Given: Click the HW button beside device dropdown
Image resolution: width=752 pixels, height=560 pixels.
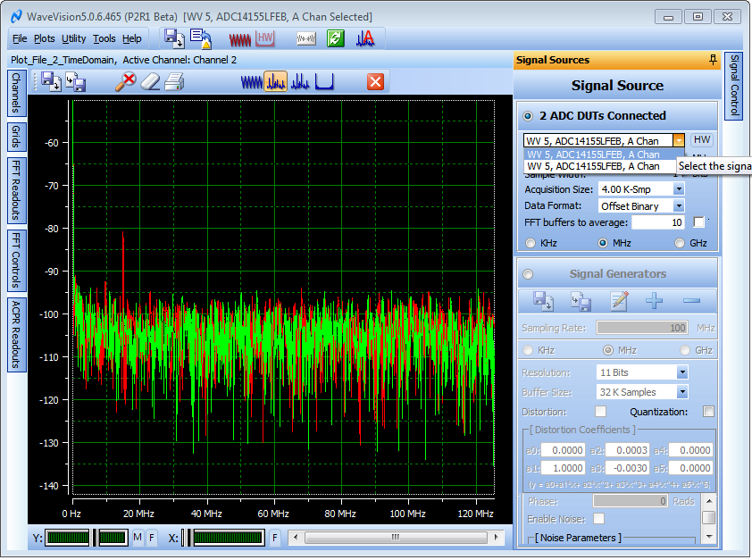Looking at the screenshot, I should (x=703, y=140).
